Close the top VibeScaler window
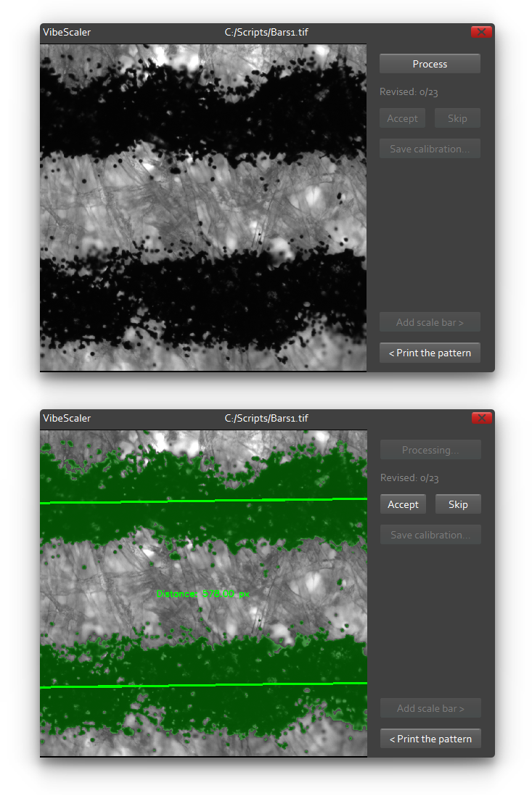The image size is (532, 804). [x=481, y=32]
